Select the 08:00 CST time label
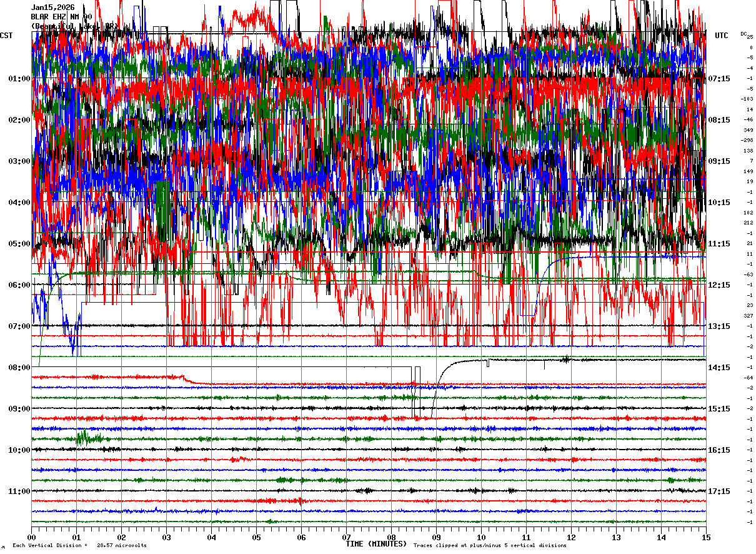The width and height of the screenshot is (756, 554). click(20, 368)
